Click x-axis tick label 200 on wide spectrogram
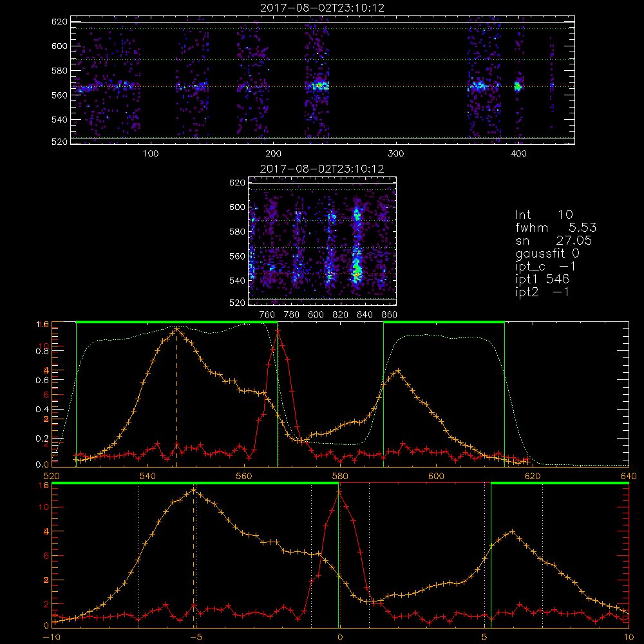This screenshot has height=644, width=644. pyautogui.click(x=273, y=154)
